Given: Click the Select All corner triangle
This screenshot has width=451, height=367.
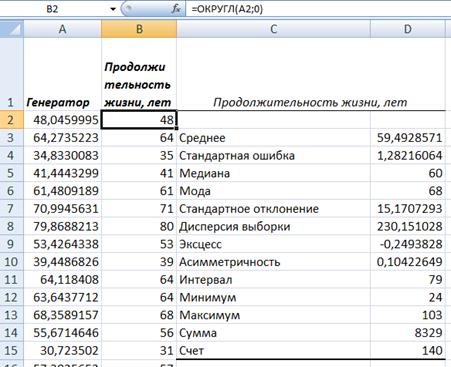Looking at the screenshot, I should coord(12,29).
